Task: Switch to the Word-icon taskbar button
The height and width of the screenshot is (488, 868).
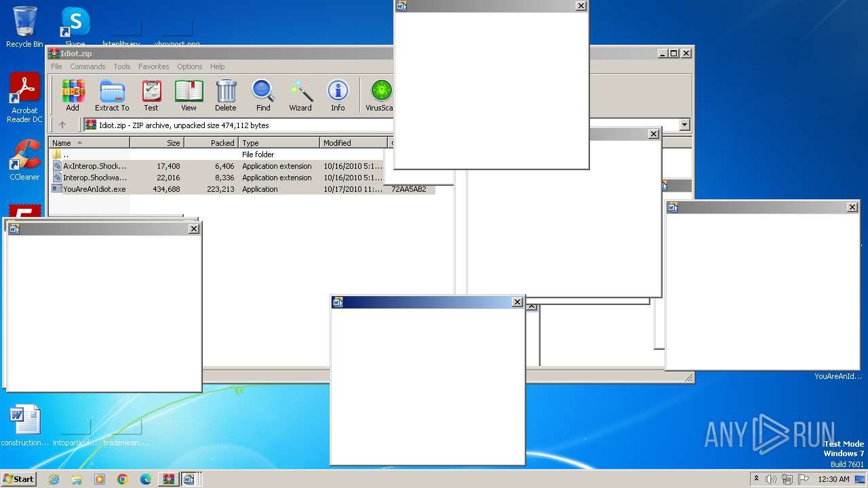Action: [x=189, y=479]
